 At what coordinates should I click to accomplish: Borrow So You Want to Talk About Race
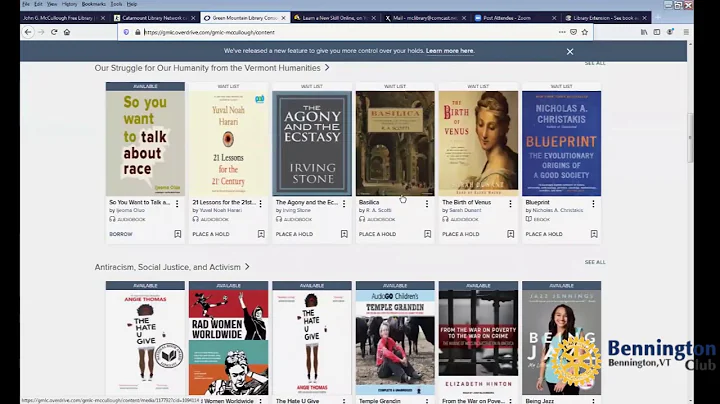point(121,234)
